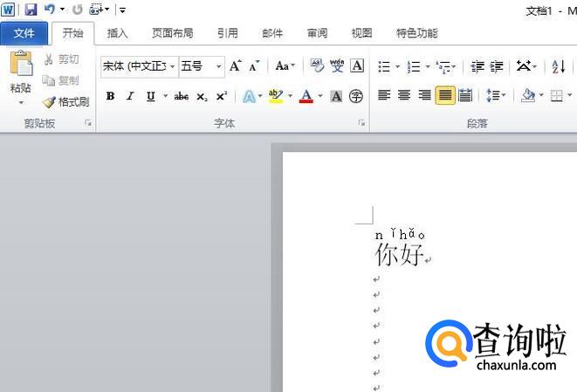
Task: Expand highlight color dropdown arrow
Action: [x=291, y=96]
